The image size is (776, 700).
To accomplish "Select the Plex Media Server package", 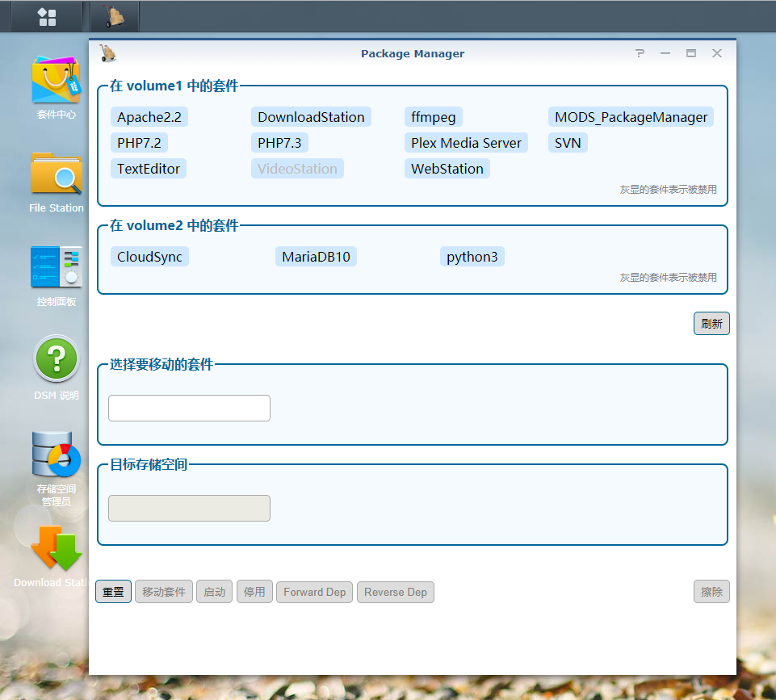I will click(466, 143).
